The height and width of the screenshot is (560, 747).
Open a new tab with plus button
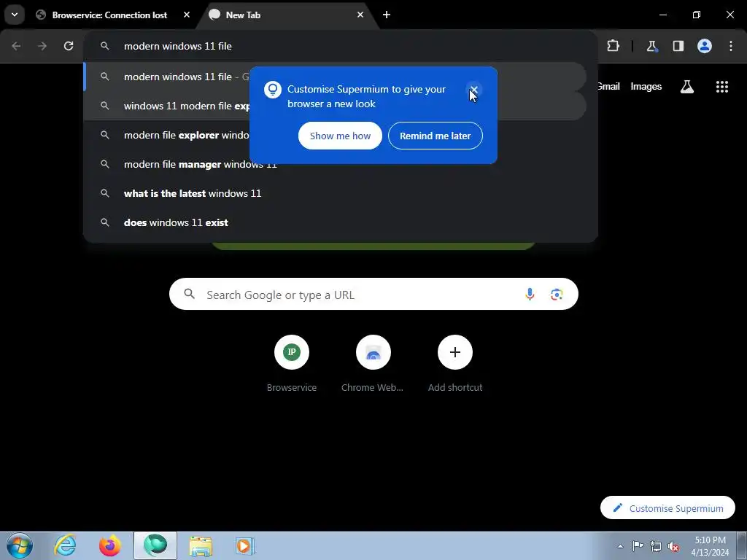pyautogui.click(x=387, y=15)
